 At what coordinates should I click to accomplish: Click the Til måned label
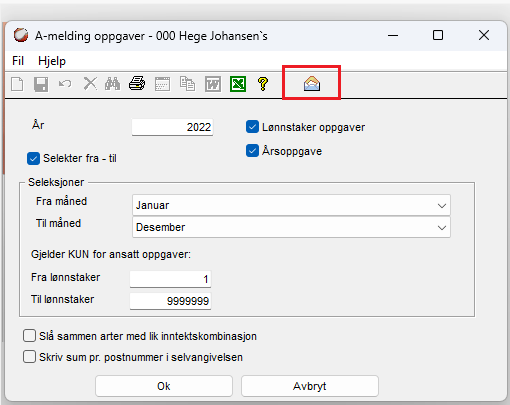tap(58, 223)
